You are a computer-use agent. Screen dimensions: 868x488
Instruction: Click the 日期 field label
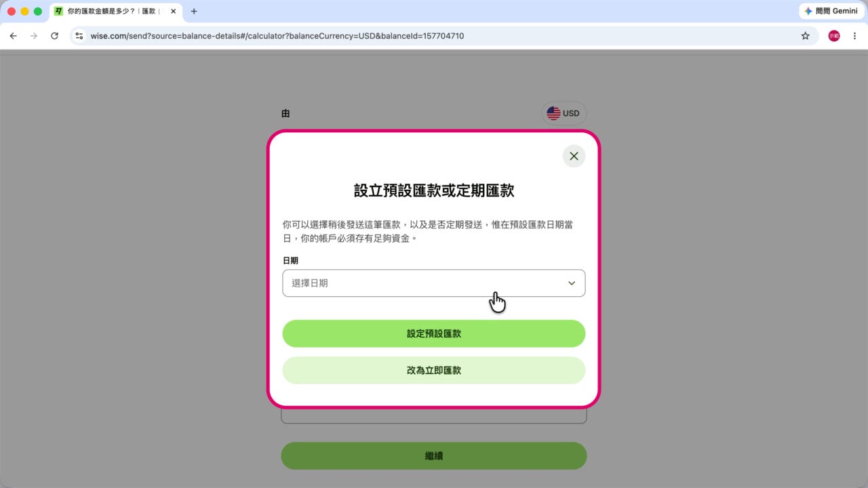pos(290,260)
